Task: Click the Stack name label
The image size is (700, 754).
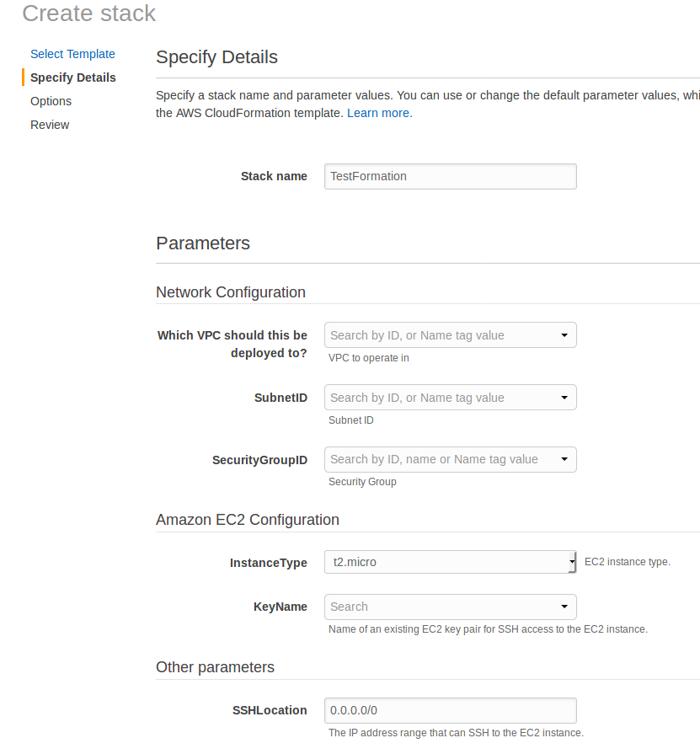Action: click(x=274, y=176)
